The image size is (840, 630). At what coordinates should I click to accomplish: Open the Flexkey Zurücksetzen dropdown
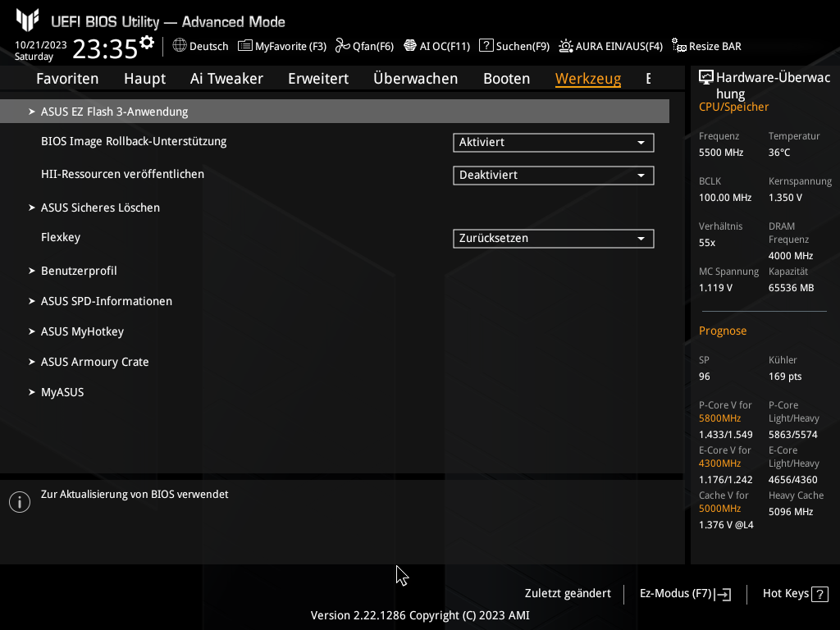pos(553,239)
